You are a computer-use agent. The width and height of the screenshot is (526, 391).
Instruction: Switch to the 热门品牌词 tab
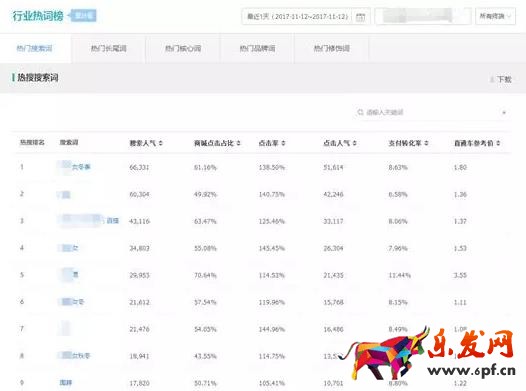[x=257, y=49]
